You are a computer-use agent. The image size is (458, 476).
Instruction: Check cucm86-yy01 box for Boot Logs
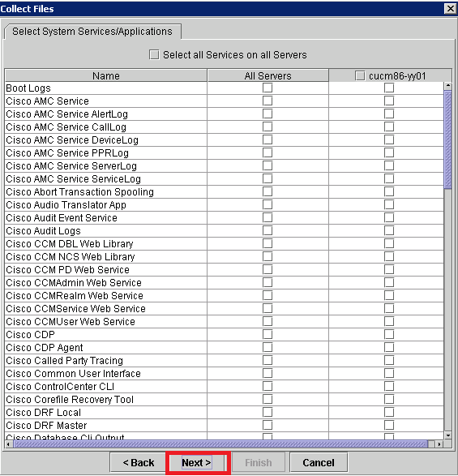tap(389, 88)
